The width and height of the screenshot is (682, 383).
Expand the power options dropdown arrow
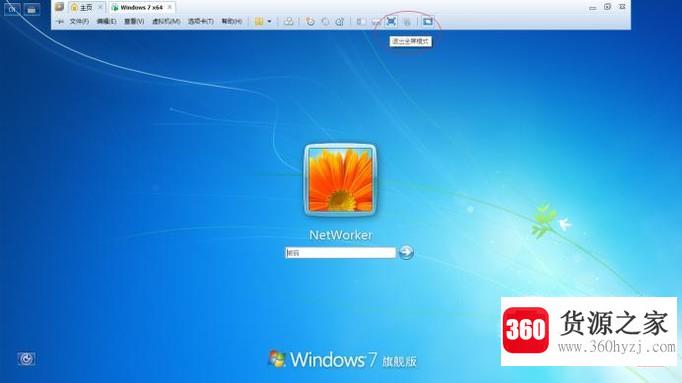[270, 21]
